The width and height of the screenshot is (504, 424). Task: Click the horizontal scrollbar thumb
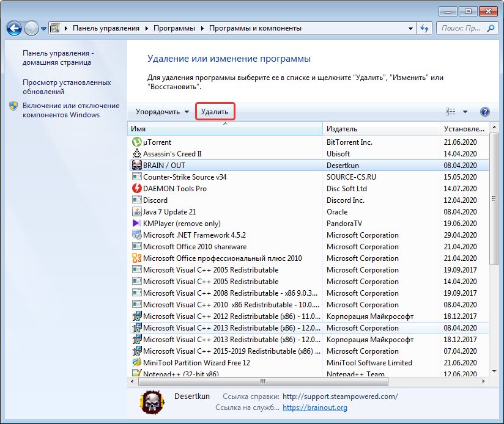[x=263, y=381]
